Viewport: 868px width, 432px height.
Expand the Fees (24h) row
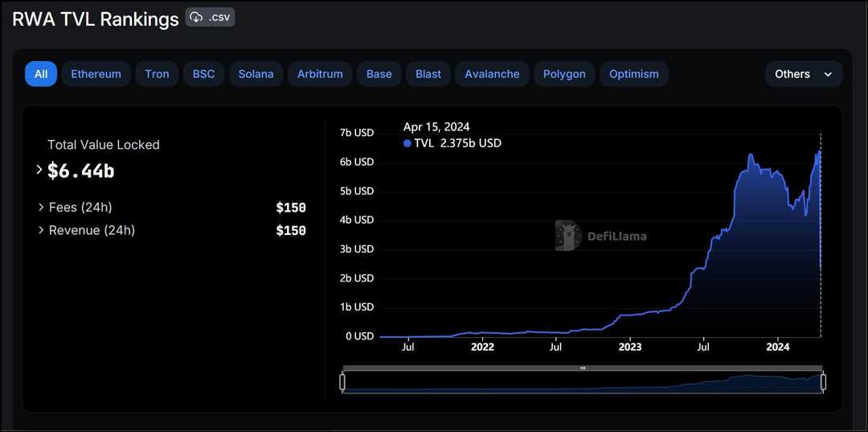point(41,208)
